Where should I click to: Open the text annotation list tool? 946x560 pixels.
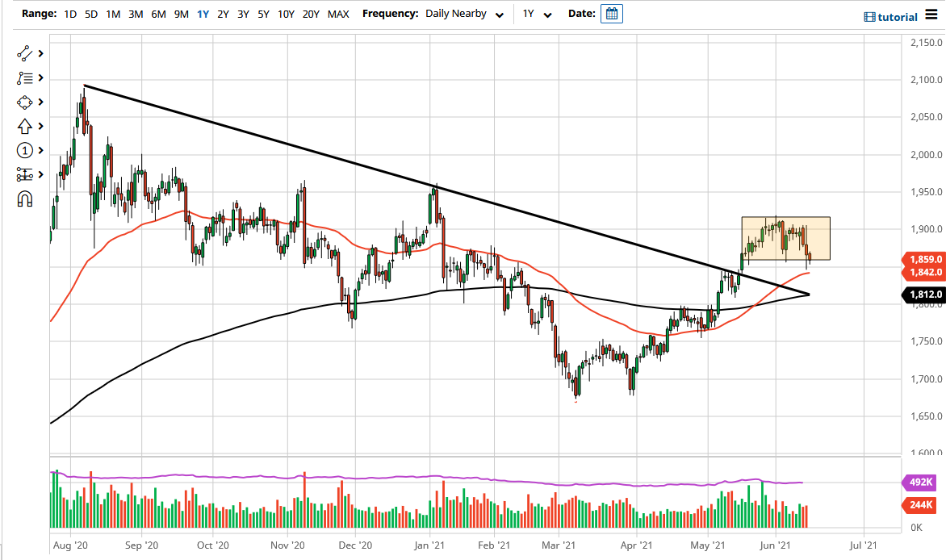(24, 77)
